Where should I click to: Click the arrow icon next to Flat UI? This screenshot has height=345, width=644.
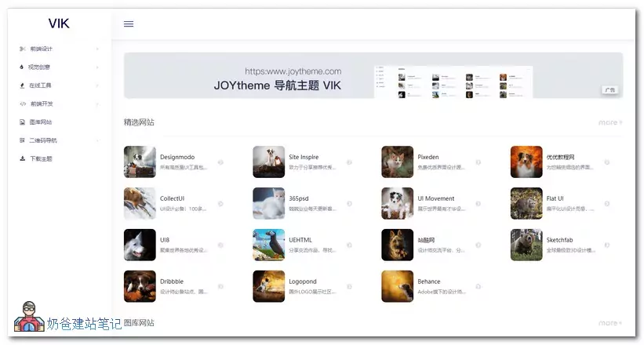click(x=607, y=204)
